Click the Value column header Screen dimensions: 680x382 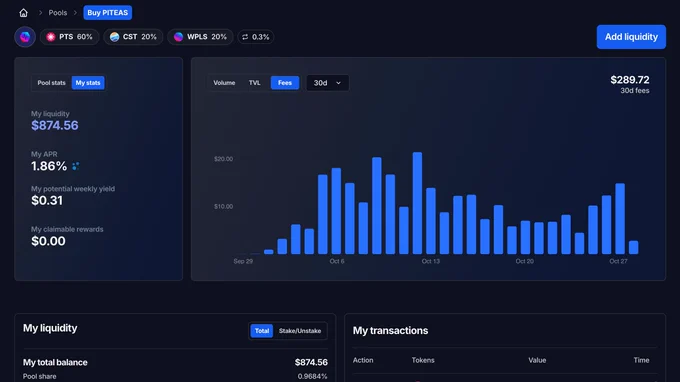pyautogui.click(x=537, y=360)
